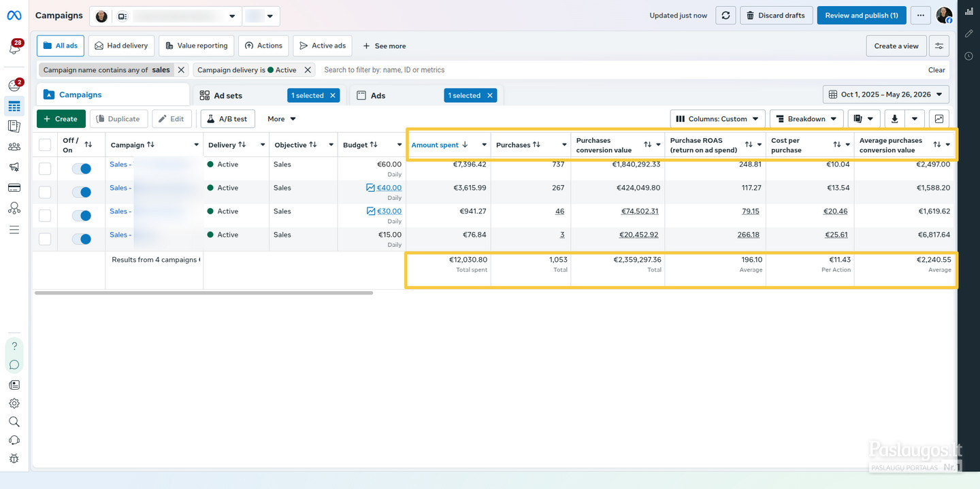Switch to the Ad sets tab

[x=228, y=96]
